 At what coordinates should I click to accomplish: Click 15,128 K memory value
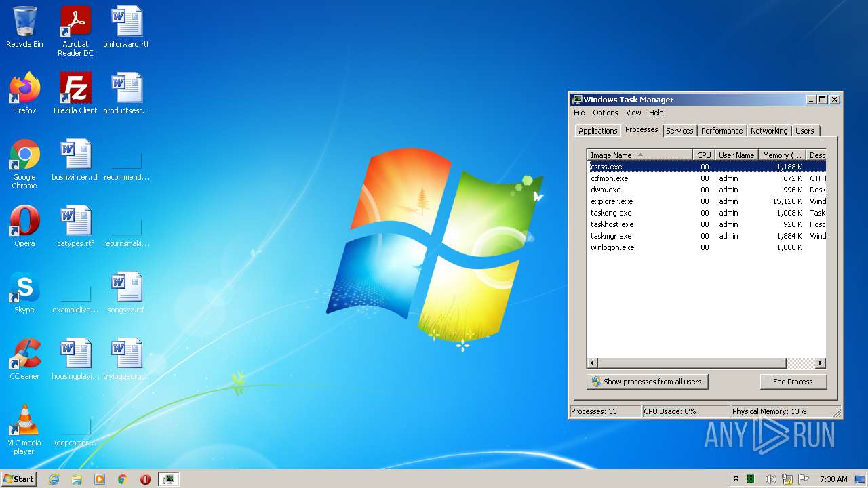(x=787, y=201)
